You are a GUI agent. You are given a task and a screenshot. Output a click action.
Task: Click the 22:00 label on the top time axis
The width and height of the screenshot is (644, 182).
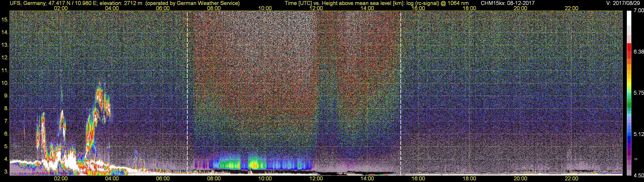coord(571,8)
